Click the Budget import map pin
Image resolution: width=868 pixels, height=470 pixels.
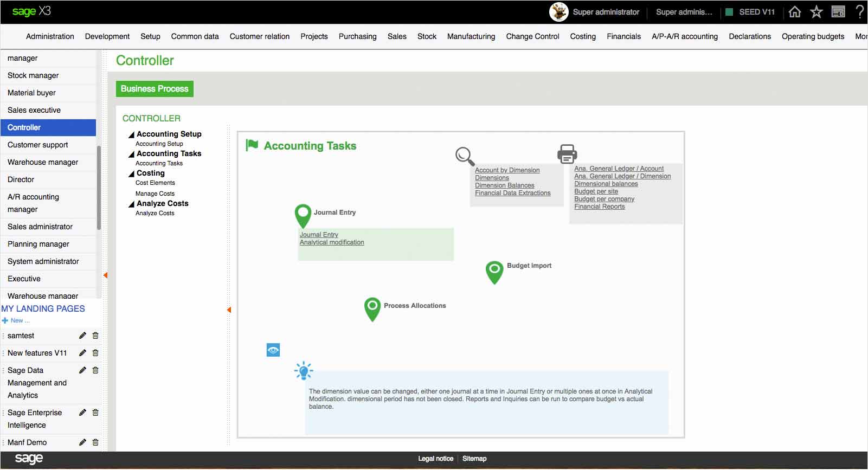pyautogui.click(x=494, y=272)
